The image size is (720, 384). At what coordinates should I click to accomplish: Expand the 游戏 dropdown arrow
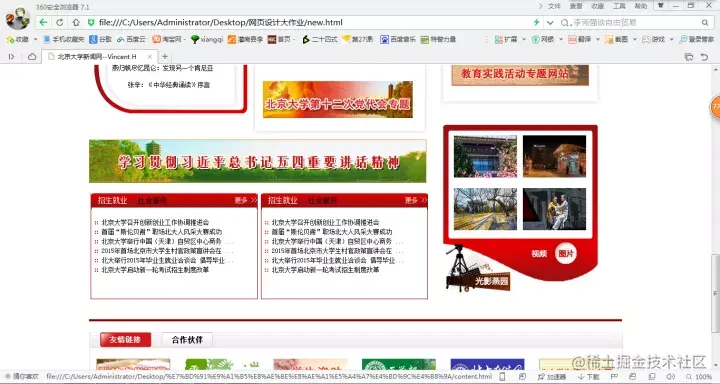click(x=671, y=40)
